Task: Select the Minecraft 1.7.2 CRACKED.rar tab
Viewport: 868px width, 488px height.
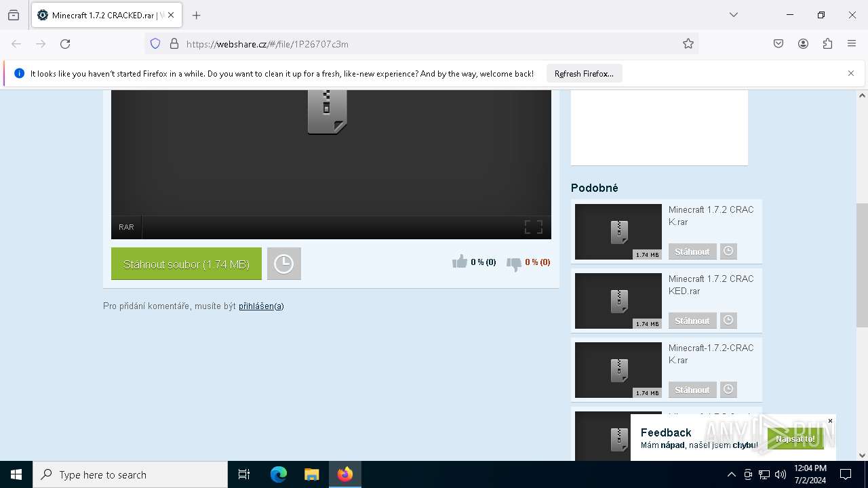Action: tap(106, 15)
